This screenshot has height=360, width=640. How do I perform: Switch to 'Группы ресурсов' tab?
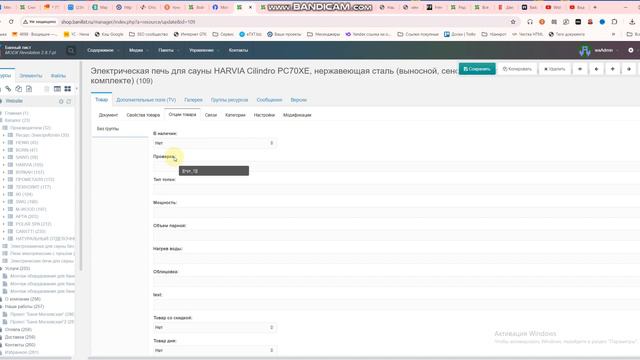click(229, 100)
